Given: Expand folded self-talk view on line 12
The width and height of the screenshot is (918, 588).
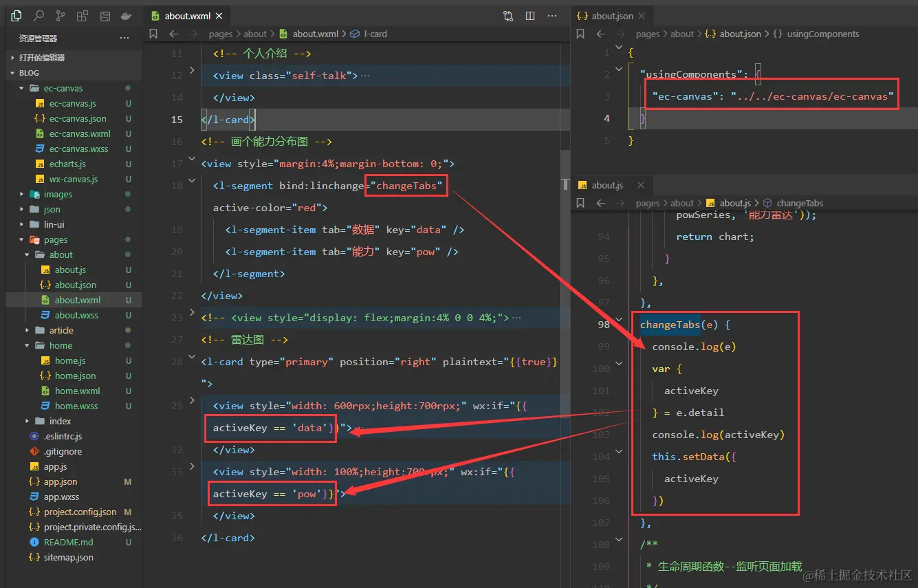Looking at the screenshot, I should (192, 71).
